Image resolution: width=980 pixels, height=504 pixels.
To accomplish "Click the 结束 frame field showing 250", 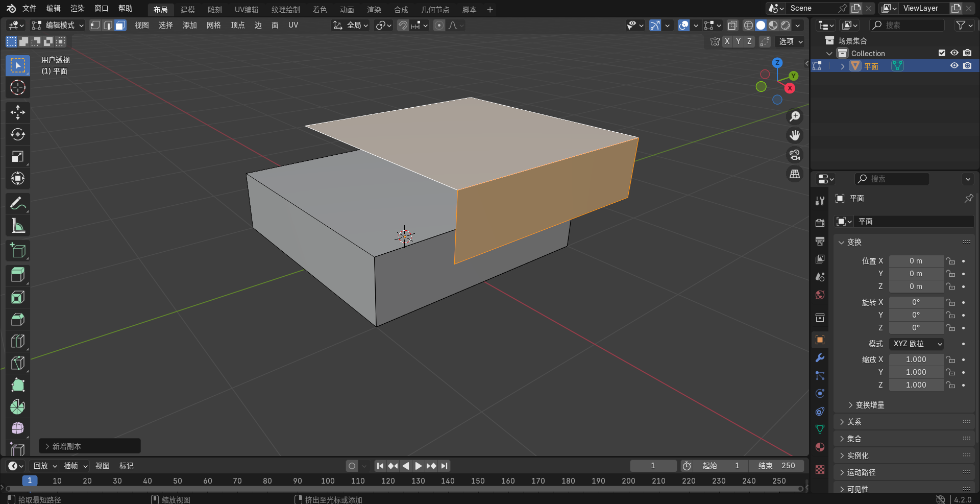I will pos(776,466).
